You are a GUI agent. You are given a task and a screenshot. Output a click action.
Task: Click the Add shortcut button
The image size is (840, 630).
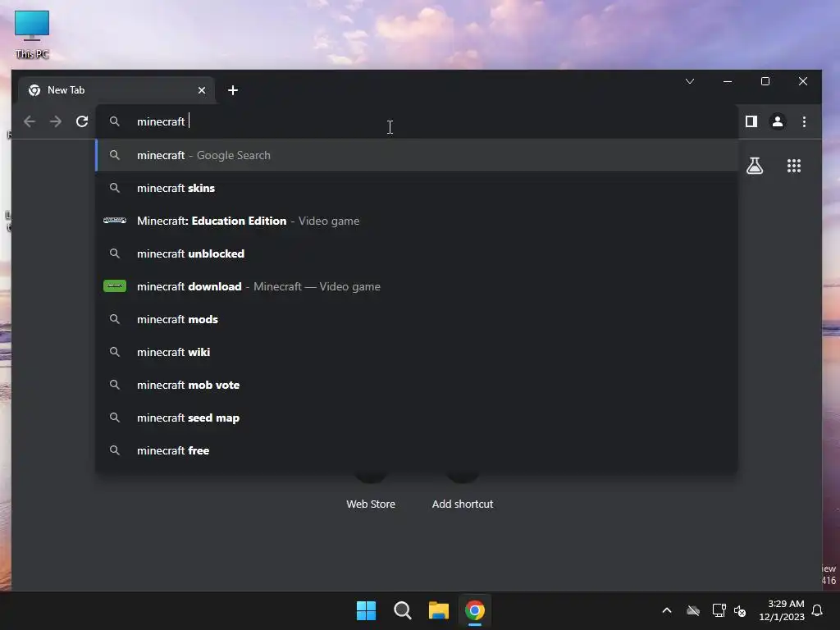coord(463,504)
